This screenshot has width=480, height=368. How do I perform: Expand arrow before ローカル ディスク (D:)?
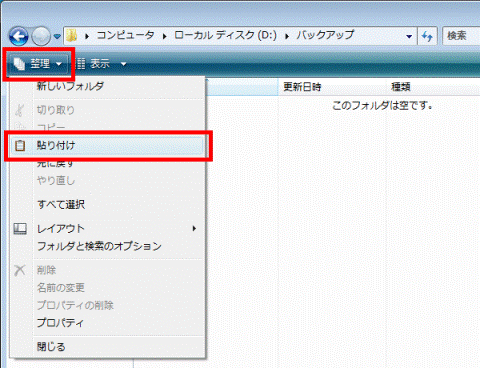pyautogui.click(x=165, y=36)
